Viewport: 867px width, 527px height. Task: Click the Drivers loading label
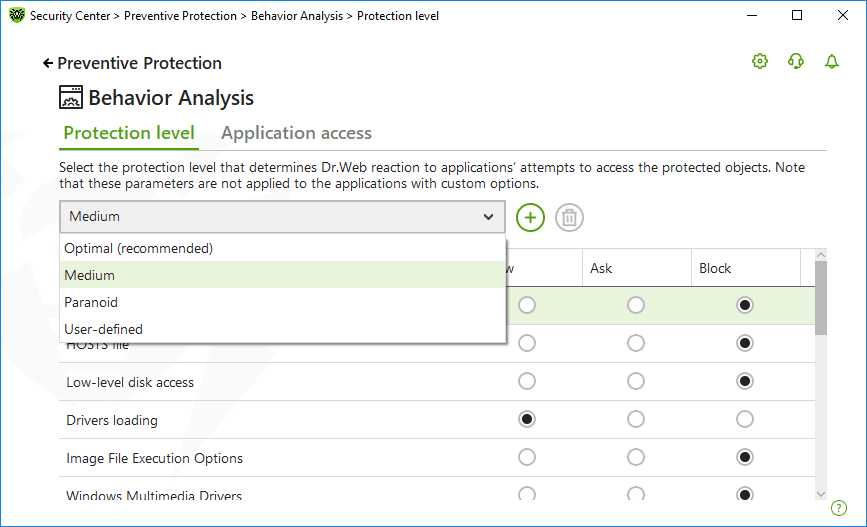pos(112,420)
